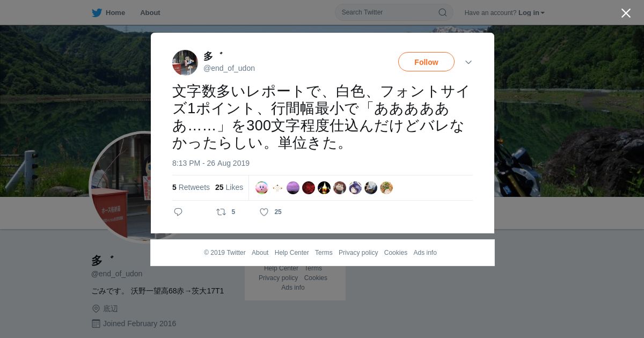Click the search magnifier icon
644x338 pixels.
click(443, 12)
